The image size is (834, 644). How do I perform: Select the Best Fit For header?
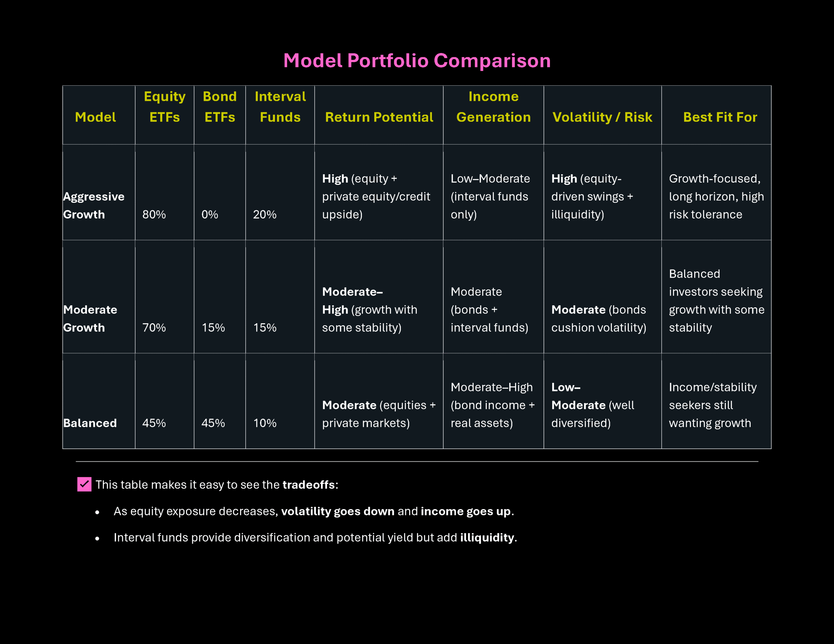720,117
